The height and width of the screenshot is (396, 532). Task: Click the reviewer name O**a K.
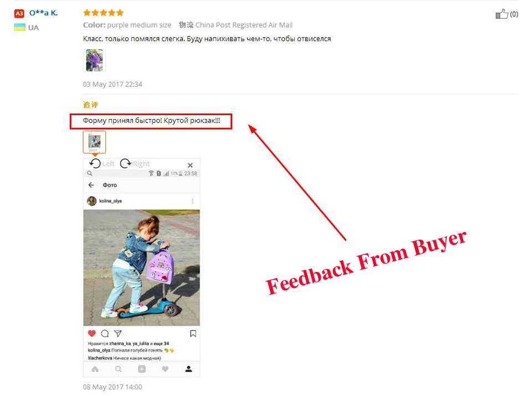coord(43,13)
